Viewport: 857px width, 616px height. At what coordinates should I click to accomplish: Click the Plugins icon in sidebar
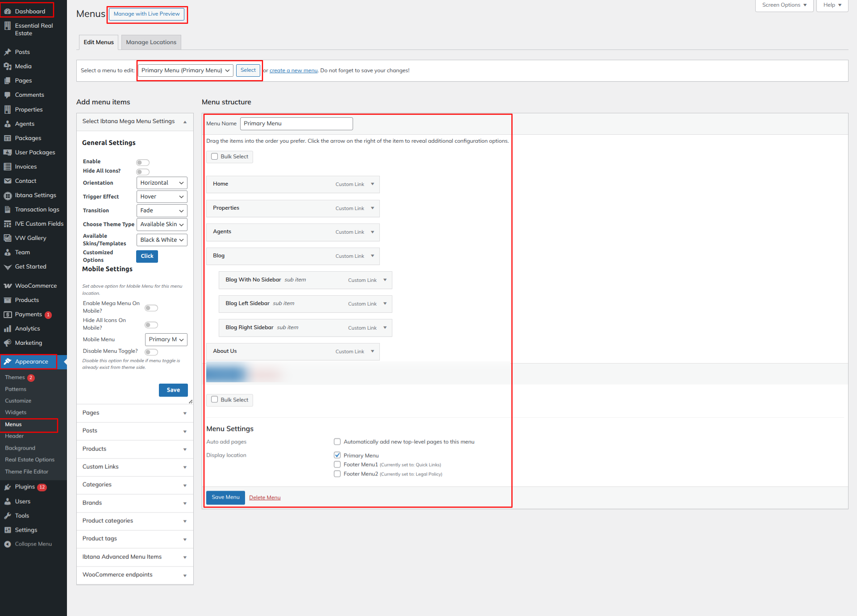click(x=8, y=487)
